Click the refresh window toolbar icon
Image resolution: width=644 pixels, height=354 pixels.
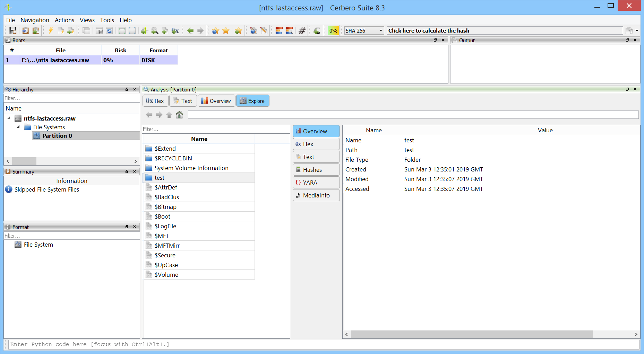coord(109,30)
